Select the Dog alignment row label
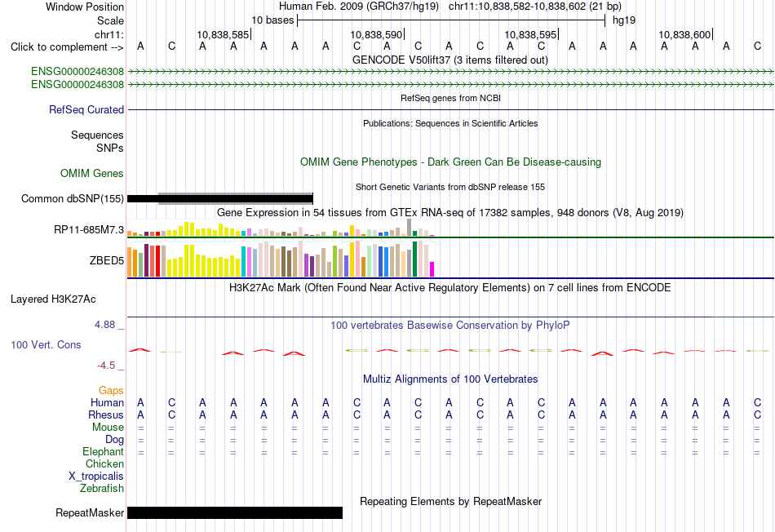 114,439
